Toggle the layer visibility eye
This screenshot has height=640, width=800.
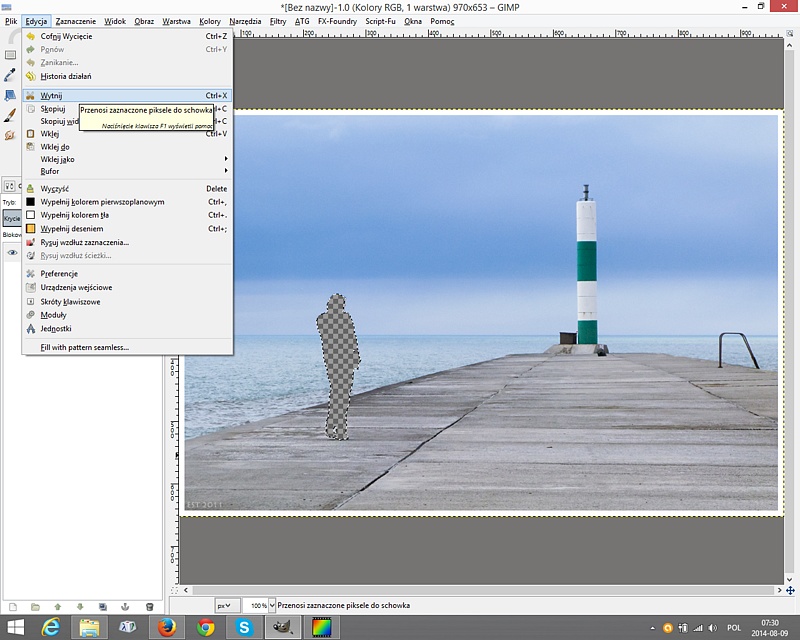coord(12,253)
